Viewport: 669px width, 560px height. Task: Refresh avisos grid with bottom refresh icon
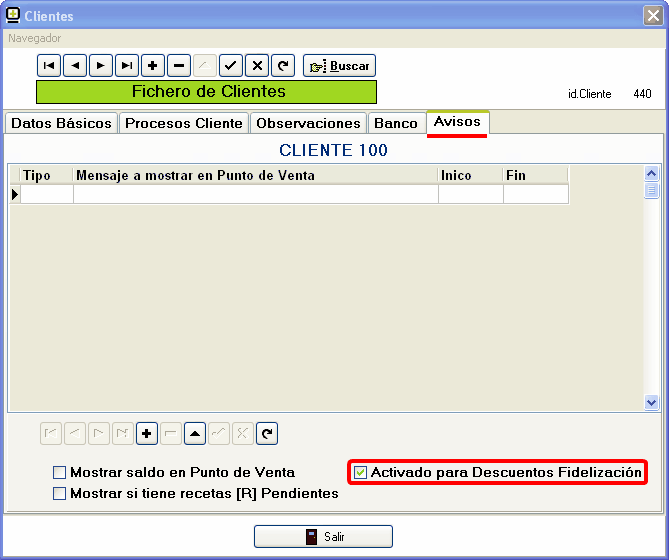267,434
